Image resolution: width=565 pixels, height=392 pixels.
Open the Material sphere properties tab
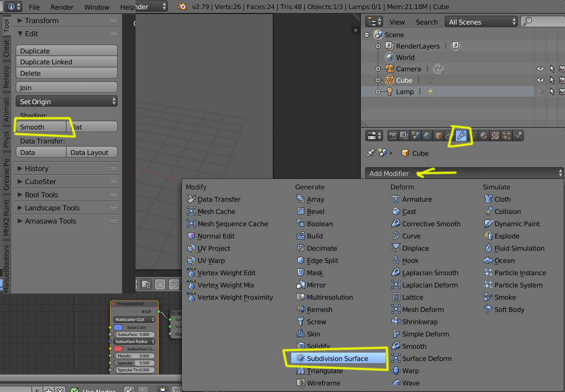(484, 136)
